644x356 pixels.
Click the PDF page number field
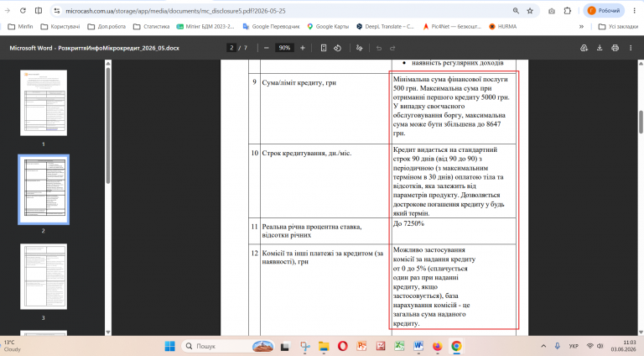[x=231, y=48]
